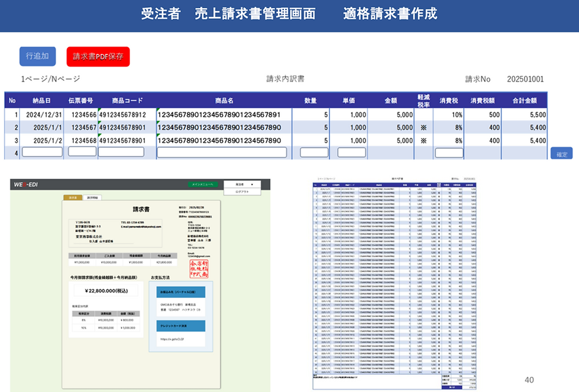
Task: Click the 数量 input box in row 4
Action: point(314,153)
